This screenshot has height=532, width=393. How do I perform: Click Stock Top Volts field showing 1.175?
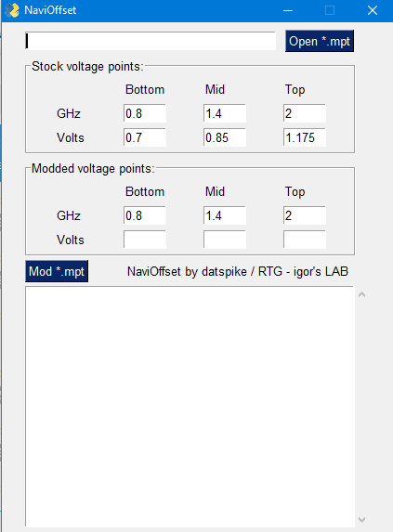click(305, 137)
